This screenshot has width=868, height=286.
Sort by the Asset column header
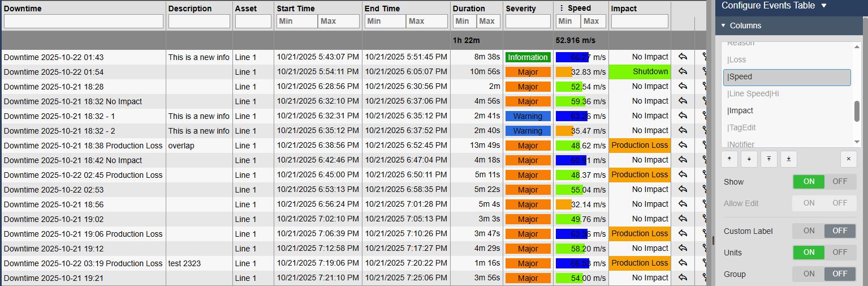coord(245,8)
